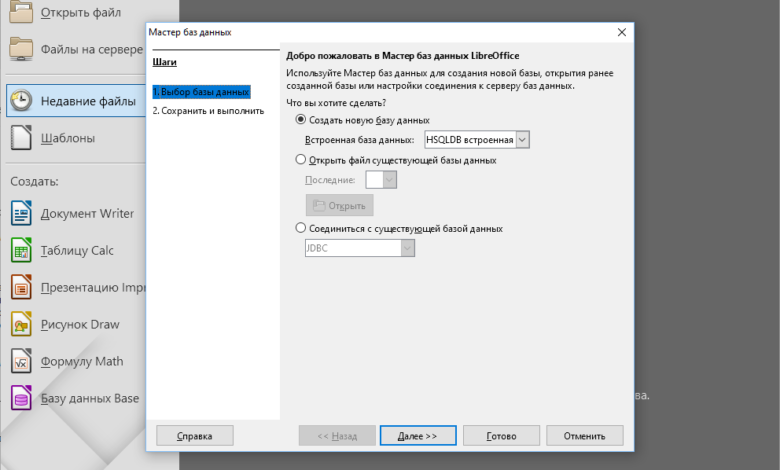Viewport: 780px width, 470px height.
Task: Click the Base database icon
Action: (22, 398)
